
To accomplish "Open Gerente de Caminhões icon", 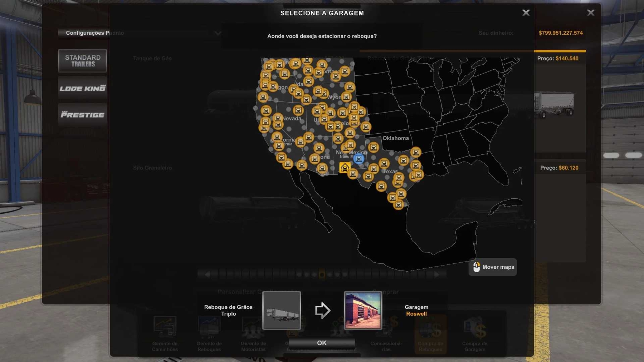I will pyautogui.click(x=165, y=333).
